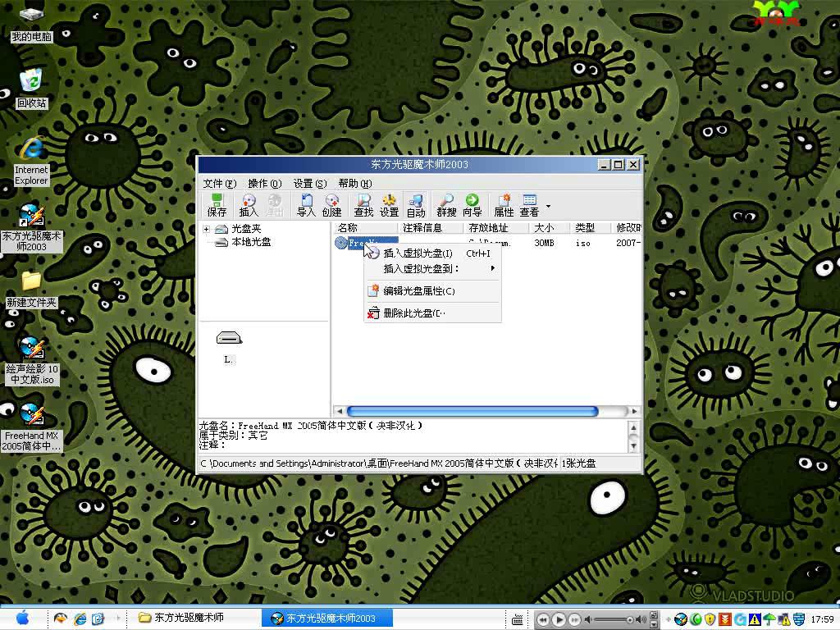Viewport: 840px width, 630px height.
Task: Expand the 插入虚拟光盘到 submenu
Action: [433, 268]
